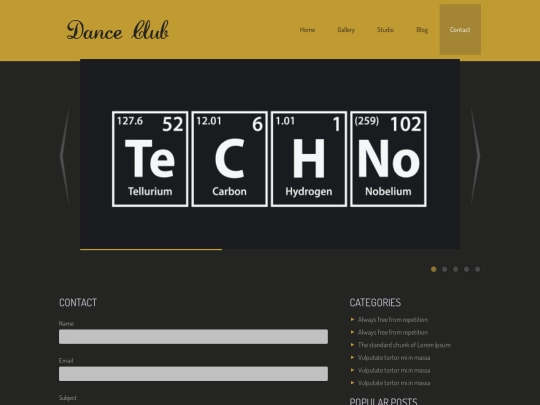Focus the Name input field
Screen dimensions: 540x405
(193, 336)
